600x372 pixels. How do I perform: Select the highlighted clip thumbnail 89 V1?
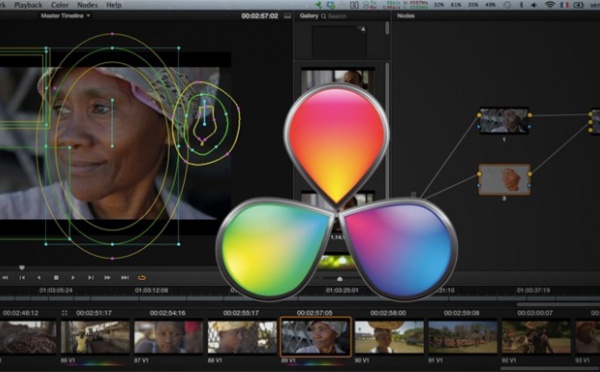pyautogui.click(x=316, y=337)
